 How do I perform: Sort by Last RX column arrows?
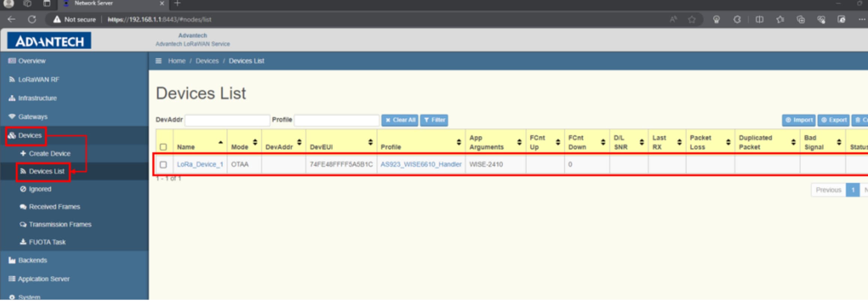tap(679, 142)
